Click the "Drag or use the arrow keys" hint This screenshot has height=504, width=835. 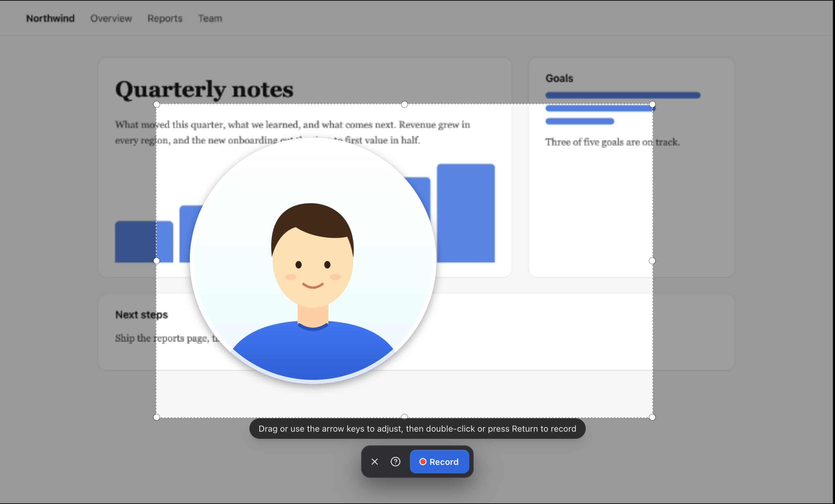point(417,428)
